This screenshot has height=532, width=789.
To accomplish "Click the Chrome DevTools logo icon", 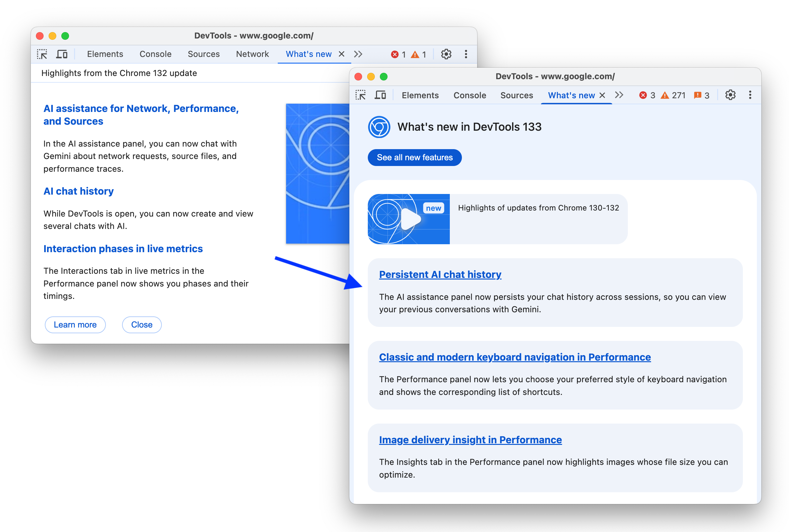I will 378,127.
